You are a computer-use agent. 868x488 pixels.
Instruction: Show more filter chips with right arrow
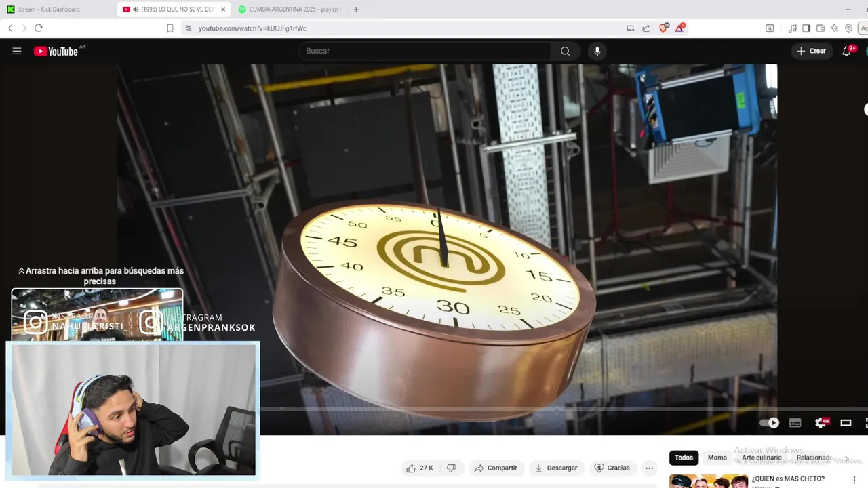pos(846,458)
